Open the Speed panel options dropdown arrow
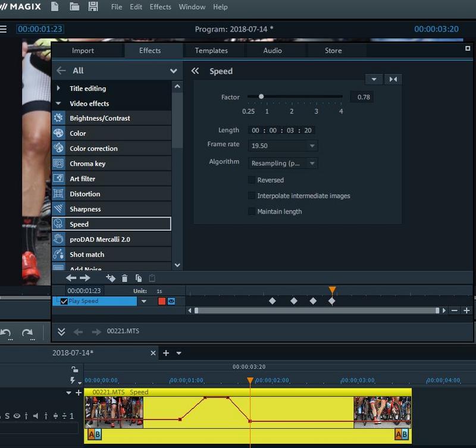 coord(374,80)
